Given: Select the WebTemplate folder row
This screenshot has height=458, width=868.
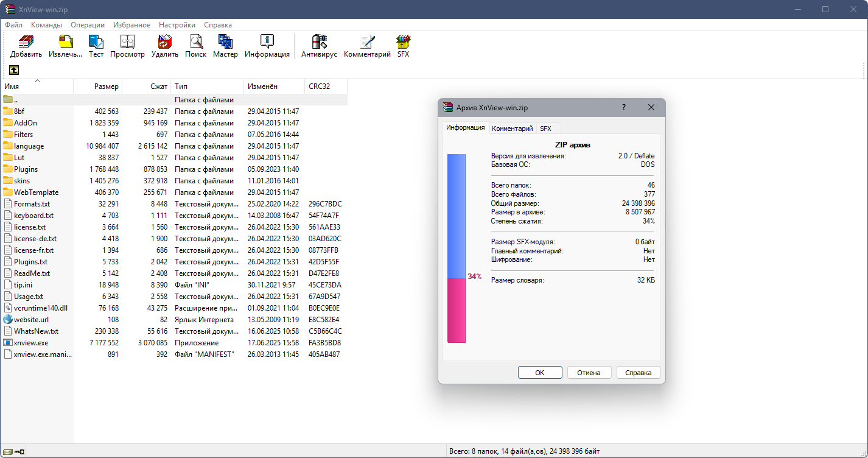Looking at the screenshot, I should pos(174,192).
